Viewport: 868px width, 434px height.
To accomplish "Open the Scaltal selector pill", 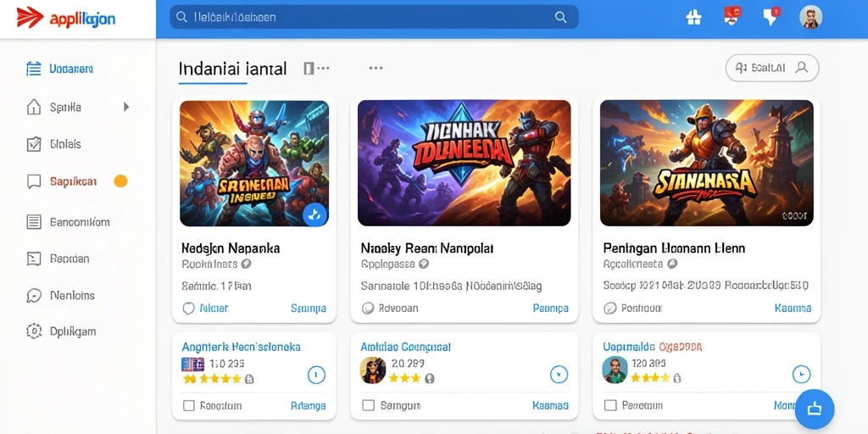I will [x=772, y=68].
